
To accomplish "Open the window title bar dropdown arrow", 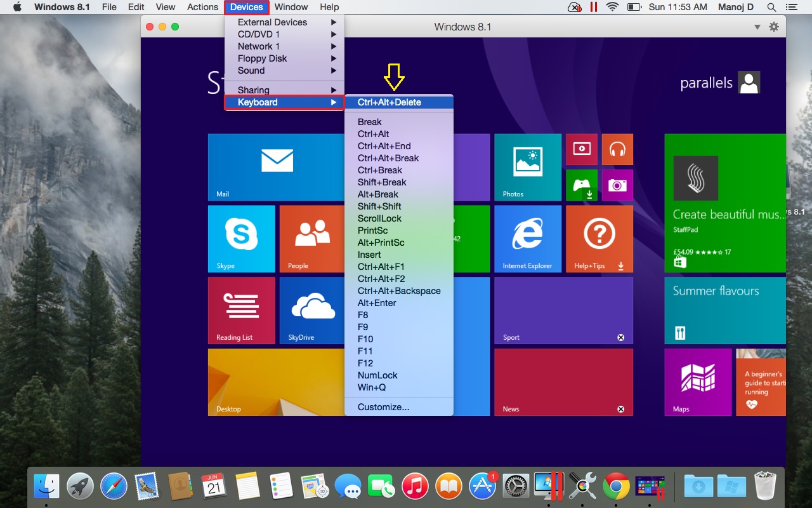I will [x=757, y=27].
